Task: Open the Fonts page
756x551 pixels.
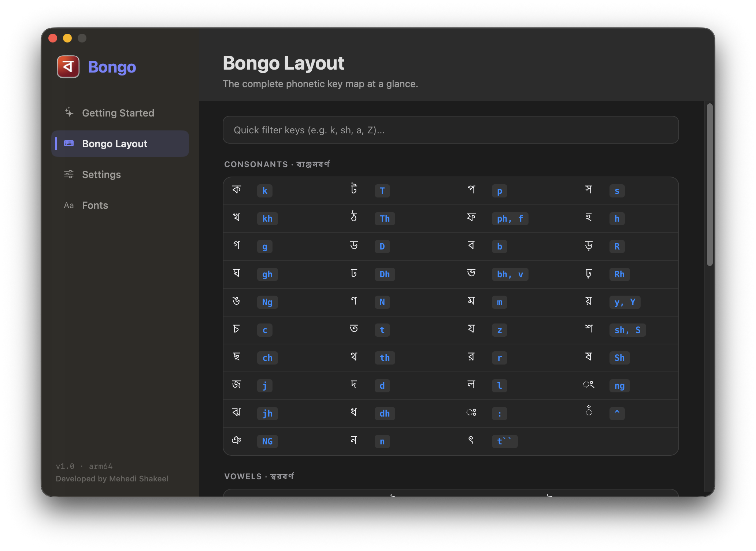Action: 120,205
